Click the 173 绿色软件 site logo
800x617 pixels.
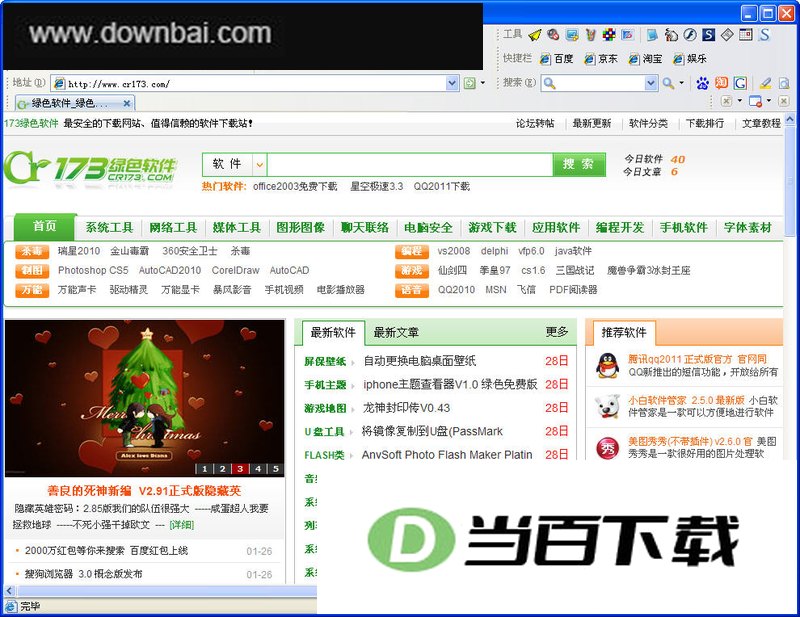tap(90, 169)
